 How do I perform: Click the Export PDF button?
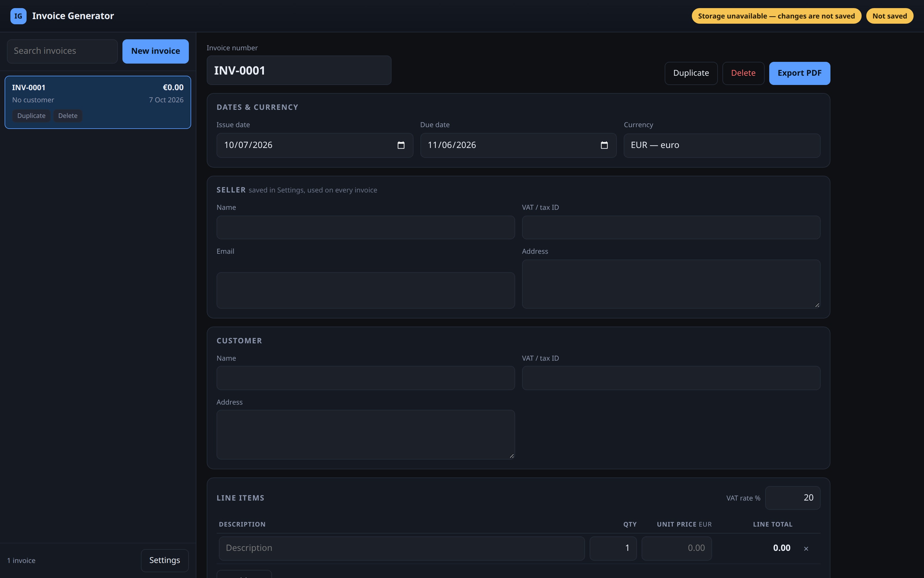point(800,73)
